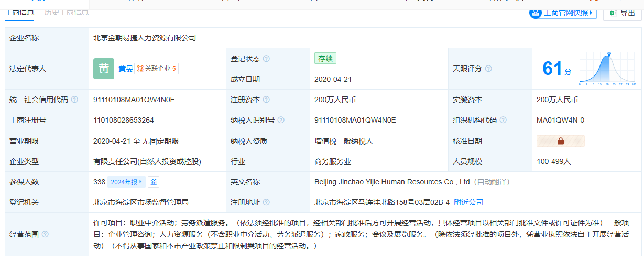The height and width of the screenshot is (262, 644).
Task: Click taxpayer ID value beside 纳税人识别号
Action: pyautogui.click(x=355, y=120)
